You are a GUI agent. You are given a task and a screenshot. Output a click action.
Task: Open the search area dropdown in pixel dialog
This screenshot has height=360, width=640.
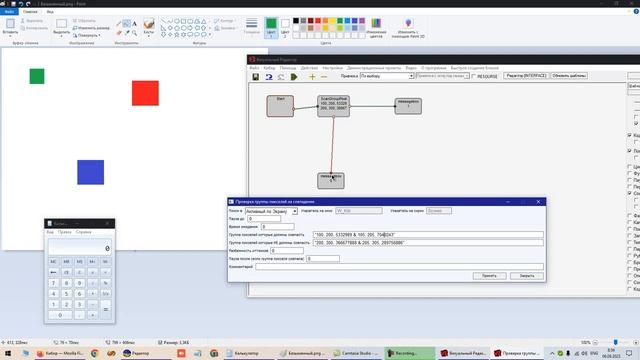[294, 211]
